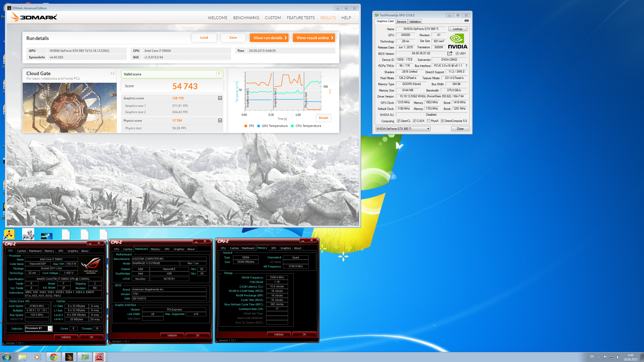644x362 pixels.
Task: Click View result online button
Action: (314, 38)
